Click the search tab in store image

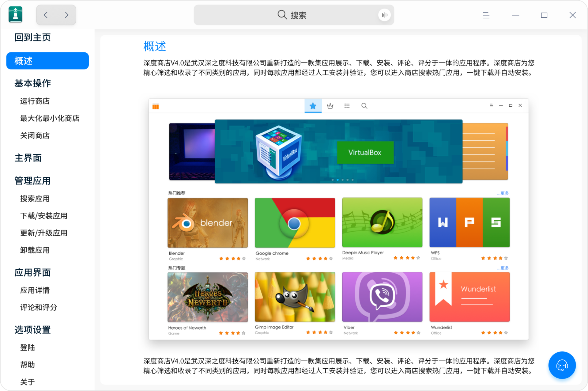tap(364, 106)
